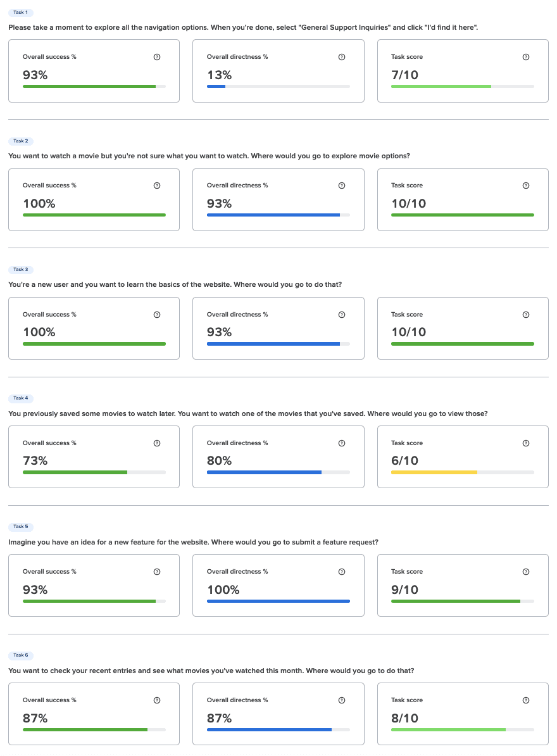Screen dimensions: 557x756
Task: Open Task 2 Task score 10/10 card
Action: [x=463, y=199]
